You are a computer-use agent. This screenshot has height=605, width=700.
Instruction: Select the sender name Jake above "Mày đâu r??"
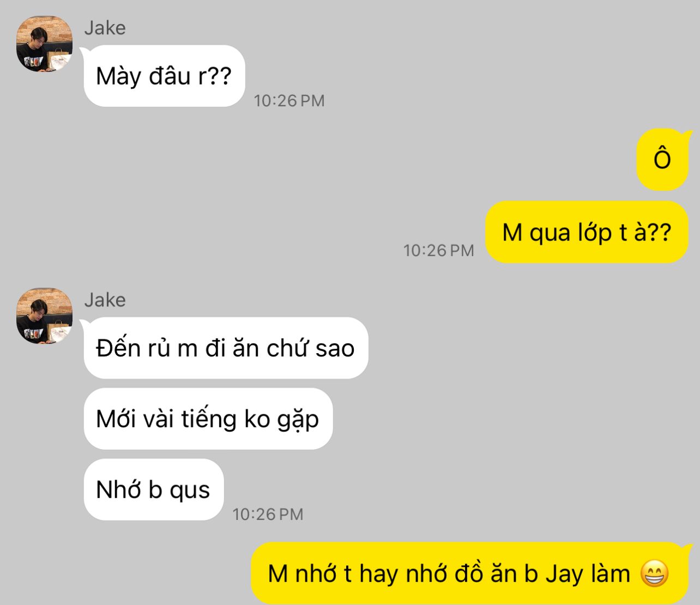pos(105,28)
